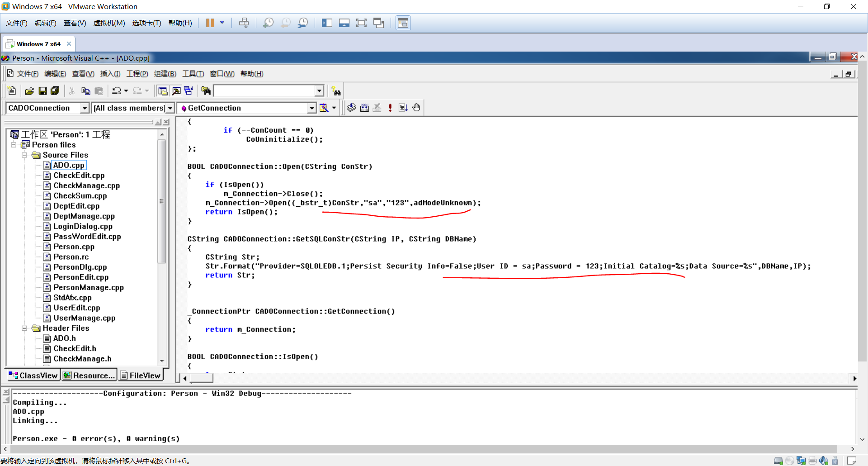Open VMware 虚拟机(M) menu
The image size is (868, 466).
coord(109,23)
